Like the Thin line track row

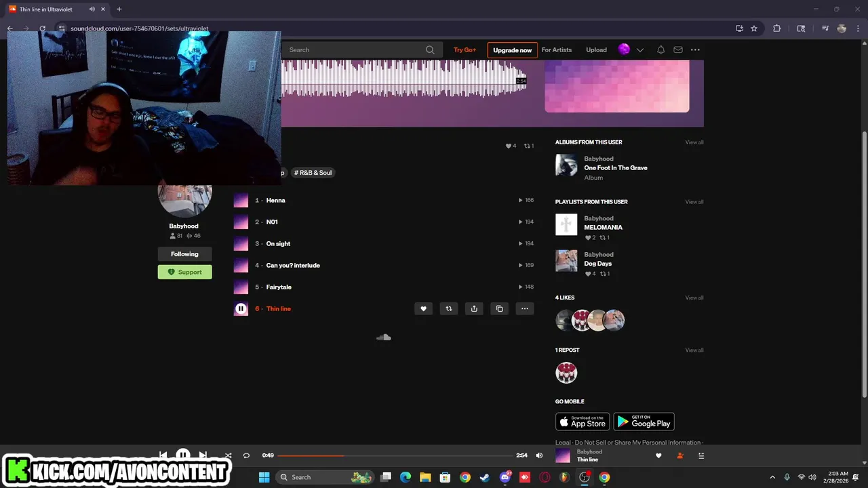point(423,308)
